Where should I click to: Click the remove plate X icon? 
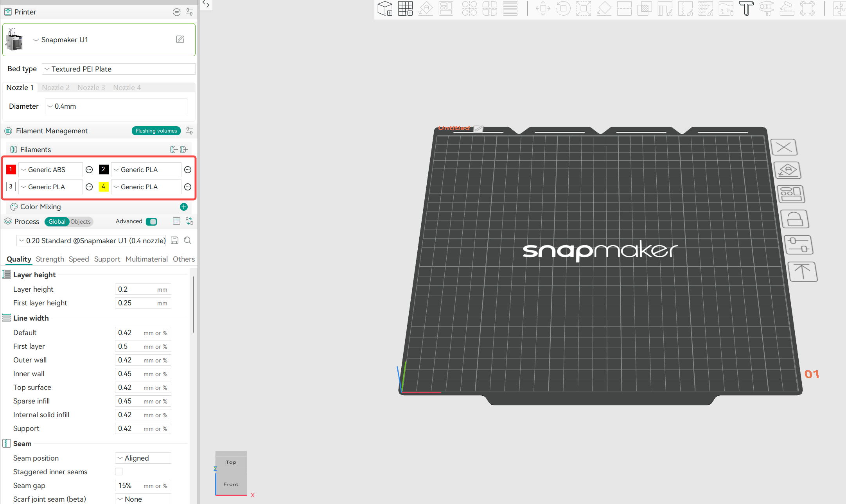[x=784, y=147]
